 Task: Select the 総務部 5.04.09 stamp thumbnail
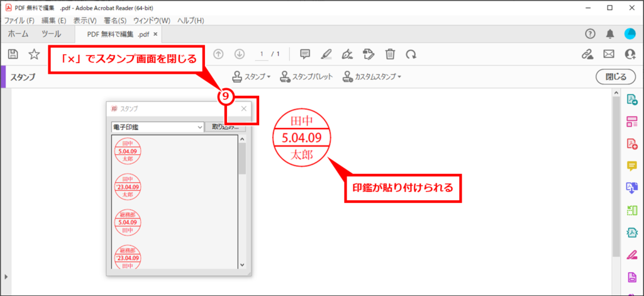pos(128,222)
